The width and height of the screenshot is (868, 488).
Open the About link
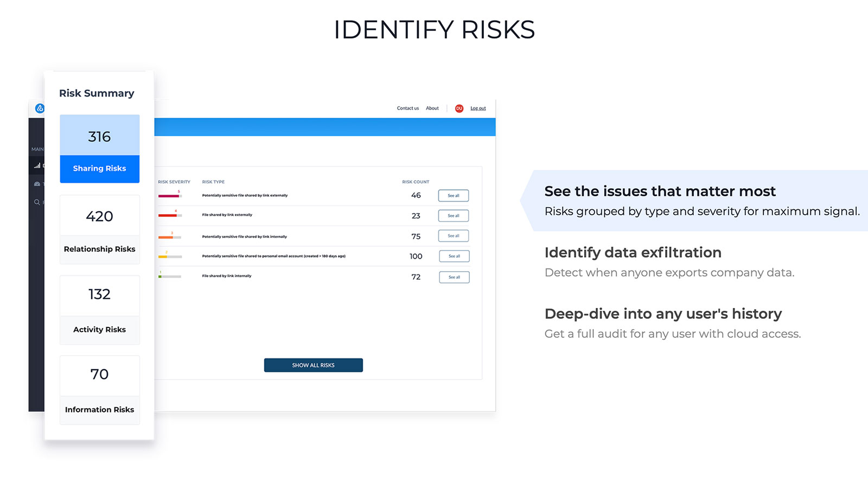point(432,108)
